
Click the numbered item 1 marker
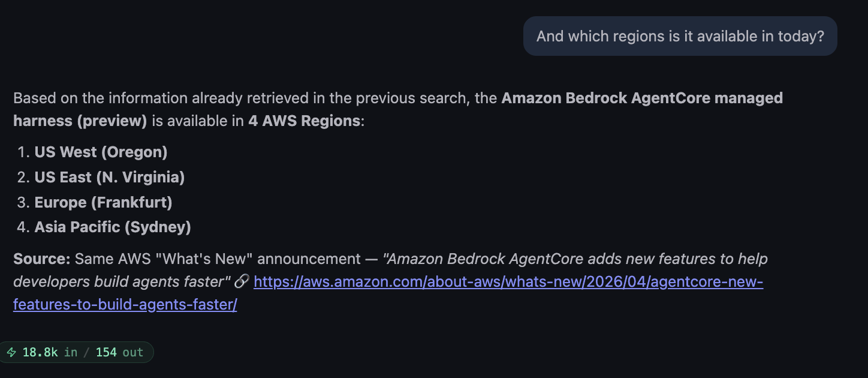pyautogui.click(x=23, y=152)
